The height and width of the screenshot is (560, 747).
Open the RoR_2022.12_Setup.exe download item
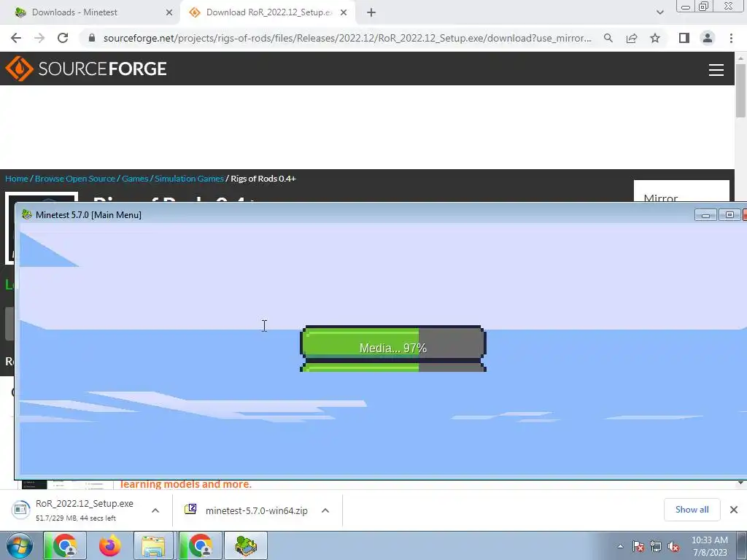pyautogui.click(x=76, y=510)
